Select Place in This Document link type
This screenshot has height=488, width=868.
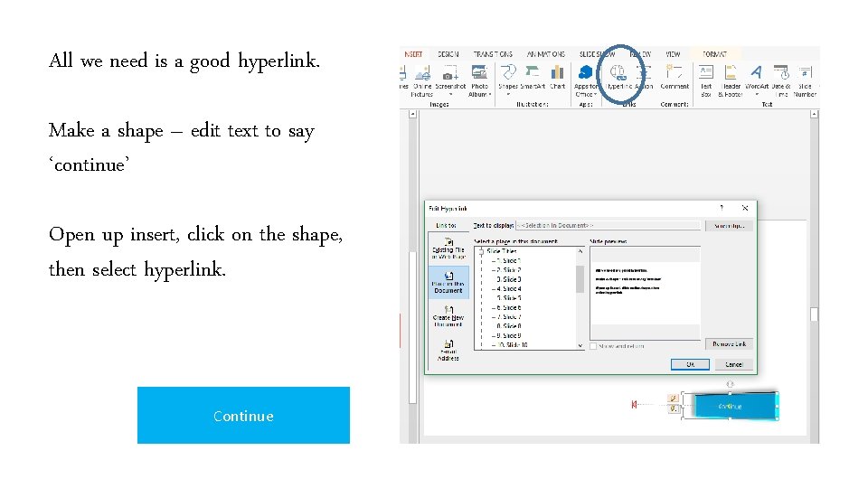tap(448, 282)
